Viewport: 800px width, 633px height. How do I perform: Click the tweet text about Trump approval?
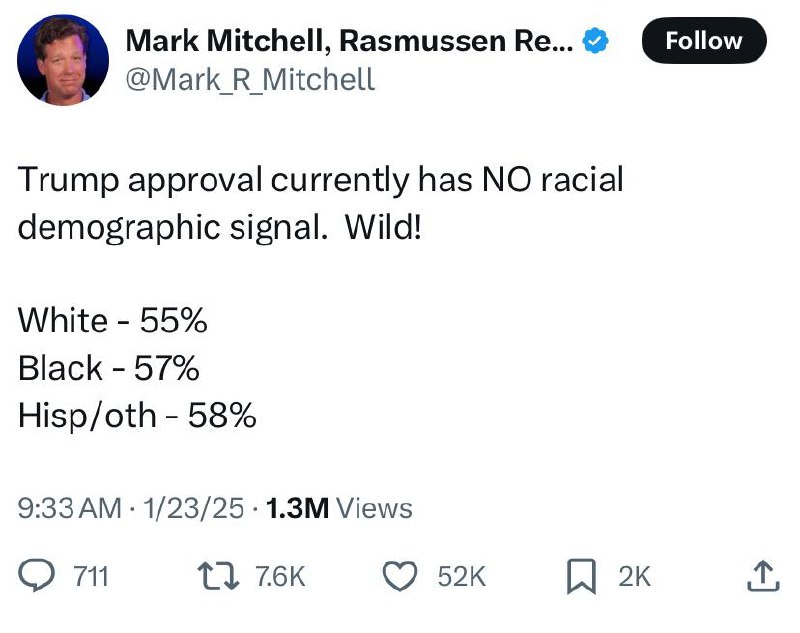pos(320,203)
